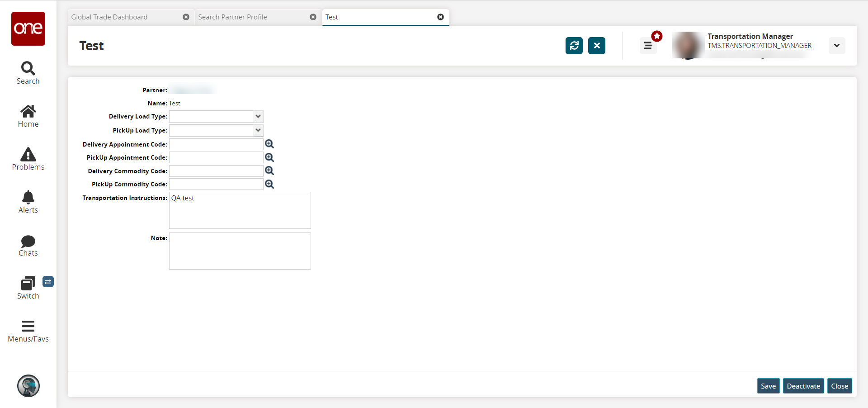Refresh the Test page
The image size is (868, 408).
[x=574, y=46]
